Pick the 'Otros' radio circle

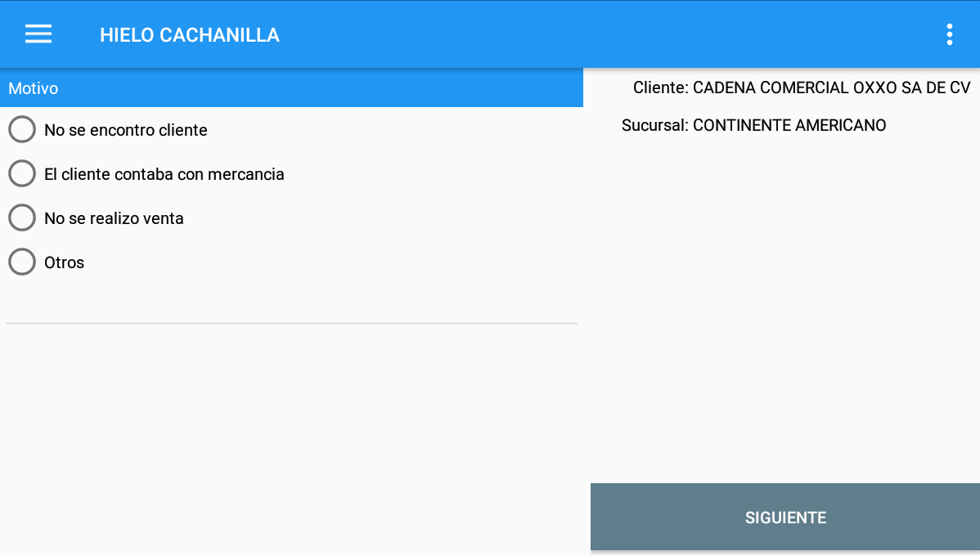tap(22, 262)
